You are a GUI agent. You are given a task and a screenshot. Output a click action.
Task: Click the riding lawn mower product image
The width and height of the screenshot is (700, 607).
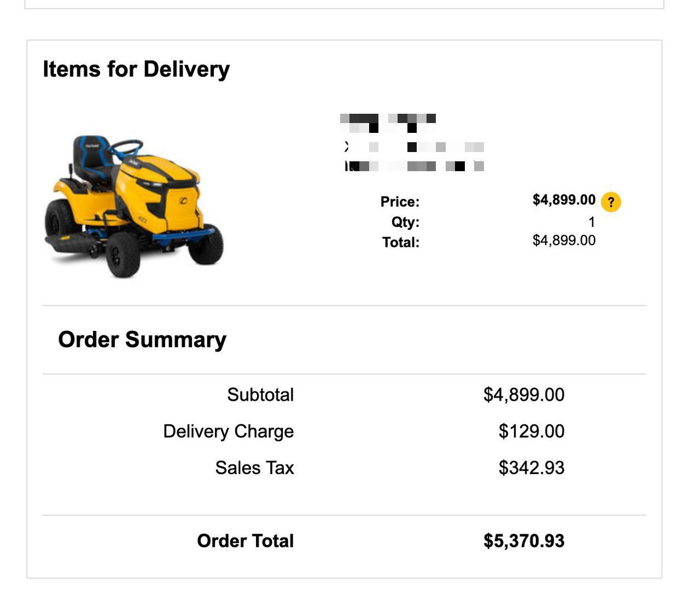pos(134,207)
